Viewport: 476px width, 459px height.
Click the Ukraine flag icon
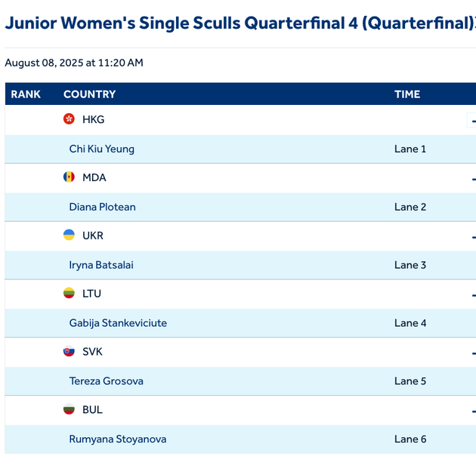[69, 236]
